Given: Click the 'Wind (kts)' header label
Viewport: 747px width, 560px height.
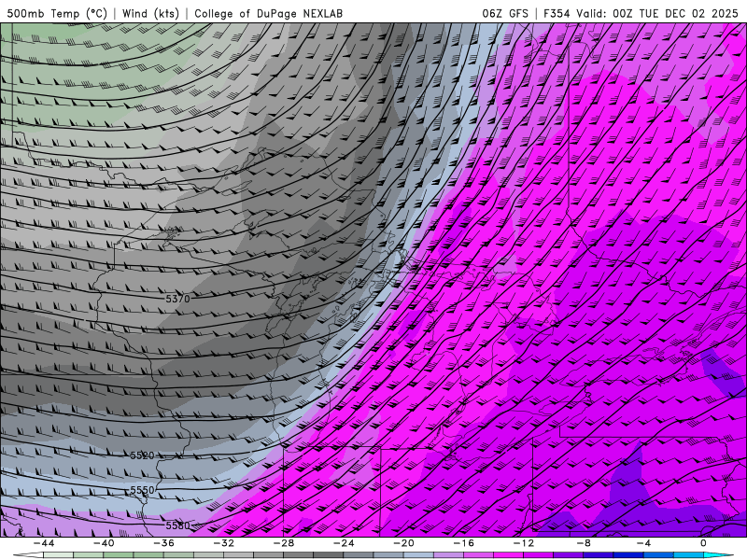Looking at the screenshot, I should click(x=150, y=13).
